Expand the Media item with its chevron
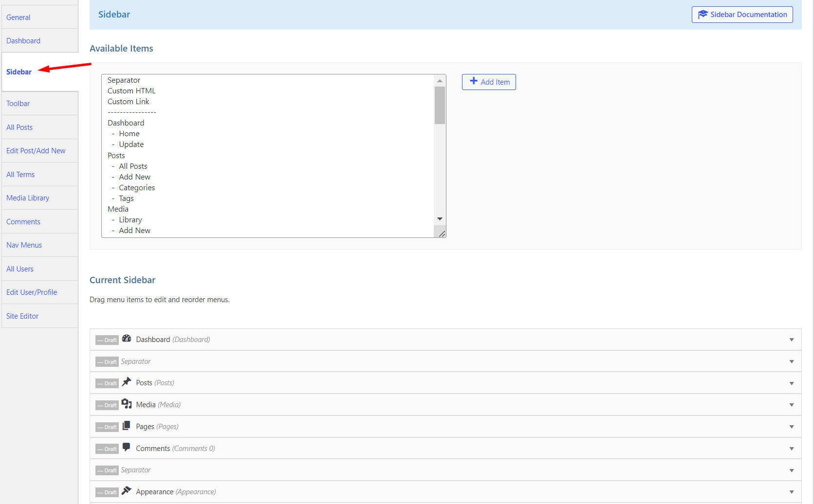 point(791,404)
